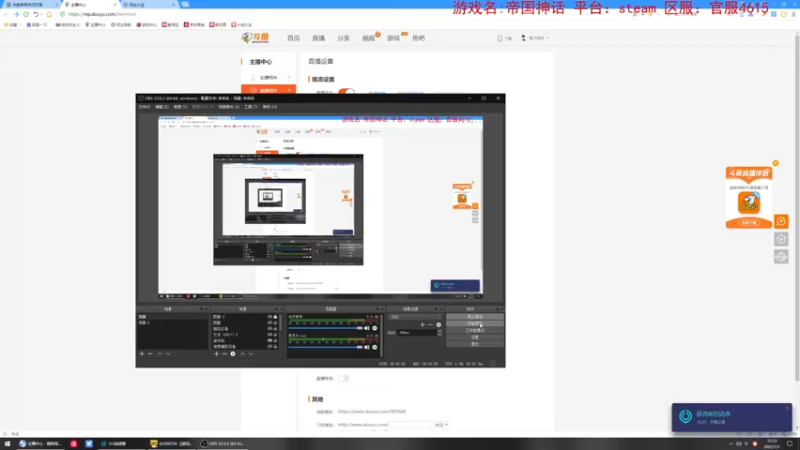This screenshot has height=450, width=800.
Task: Go back in the browser
Action: pyautogui.click(x=6, y=14)
